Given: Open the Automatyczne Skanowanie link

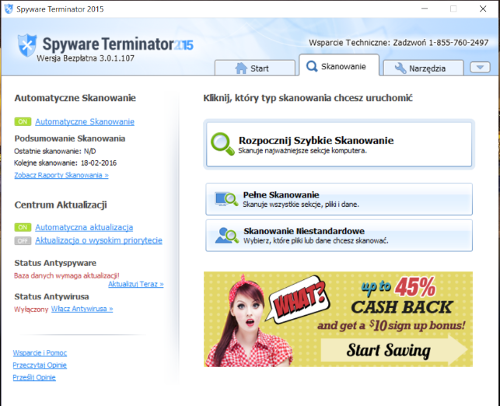Looking at the screenshot, I should click(85, 122).
